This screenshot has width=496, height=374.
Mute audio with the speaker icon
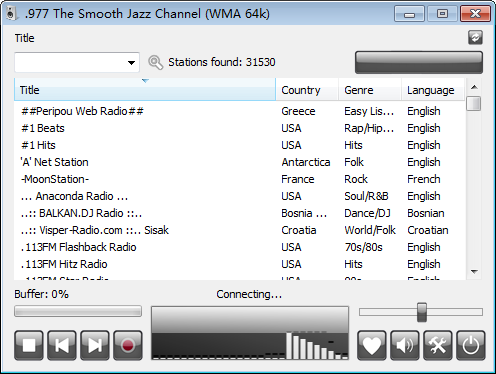[x=405, y=345]
